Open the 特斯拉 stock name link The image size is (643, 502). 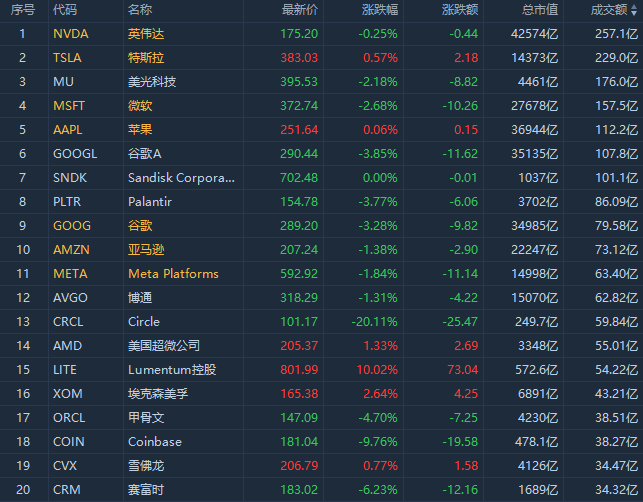click(146, 57)
